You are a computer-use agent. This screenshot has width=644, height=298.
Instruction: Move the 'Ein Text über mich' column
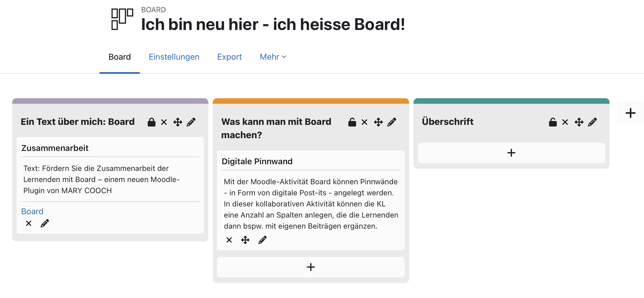click(x=178, y=122)
